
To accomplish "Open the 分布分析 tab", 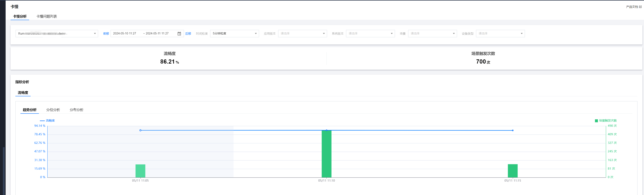I will (x=77, y=110).
